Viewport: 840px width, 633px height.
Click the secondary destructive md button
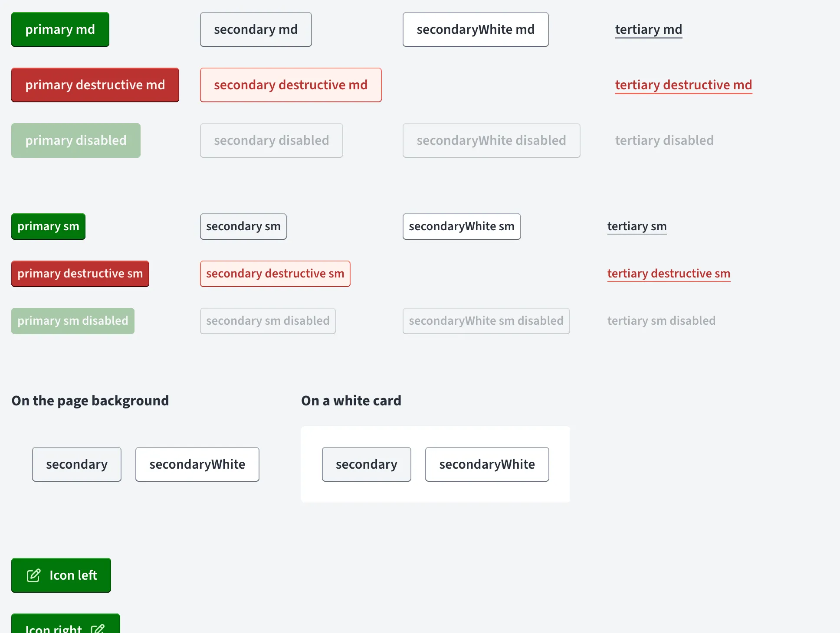(291, 85)
